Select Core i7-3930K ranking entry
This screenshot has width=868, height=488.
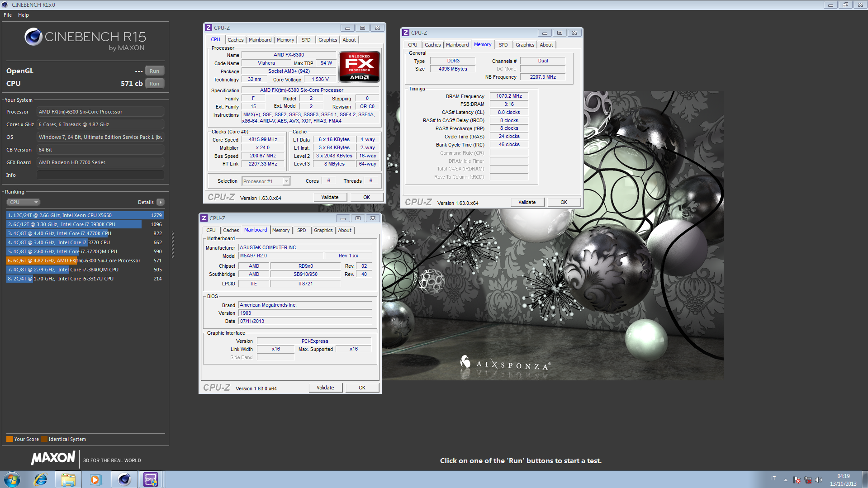[85, 224]
